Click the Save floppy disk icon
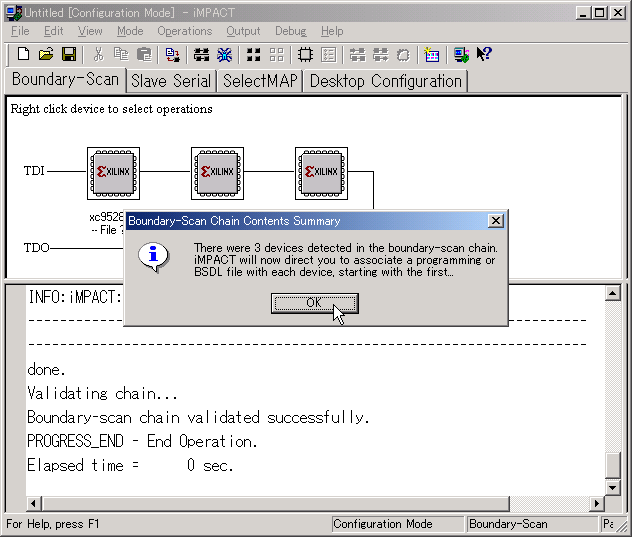This screenshot has width=632, height=537. pos(69,54)
